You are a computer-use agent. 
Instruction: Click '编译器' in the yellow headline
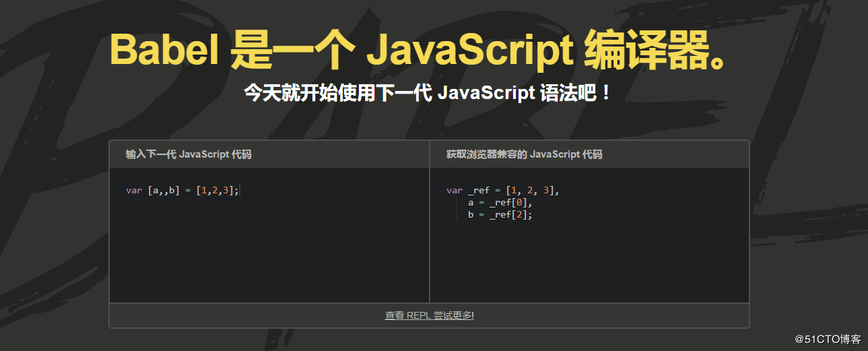click(x=646, y=49)
